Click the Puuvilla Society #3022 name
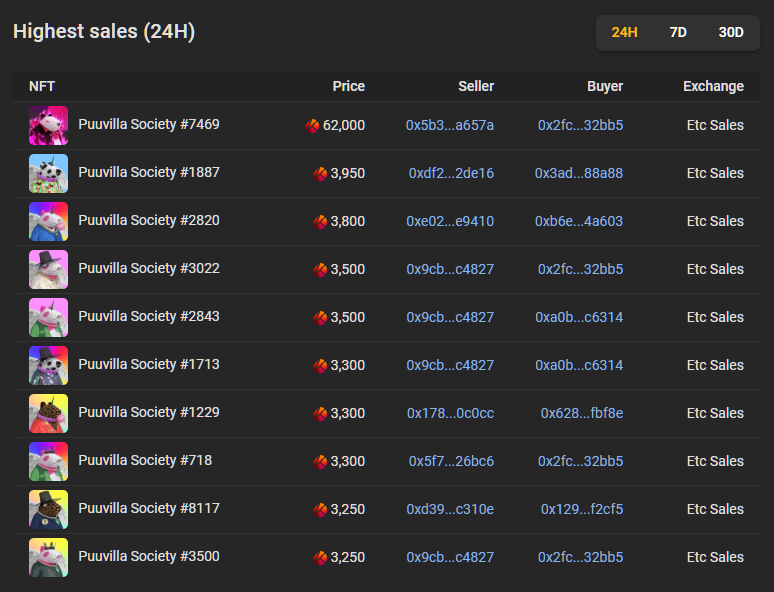This screenshot has width=774, height=592. pos(149,268)
